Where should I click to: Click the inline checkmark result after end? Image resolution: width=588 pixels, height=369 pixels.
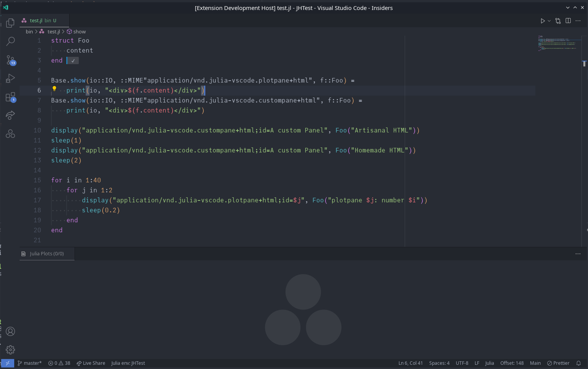pyautogui.click(x=73, y=61)
